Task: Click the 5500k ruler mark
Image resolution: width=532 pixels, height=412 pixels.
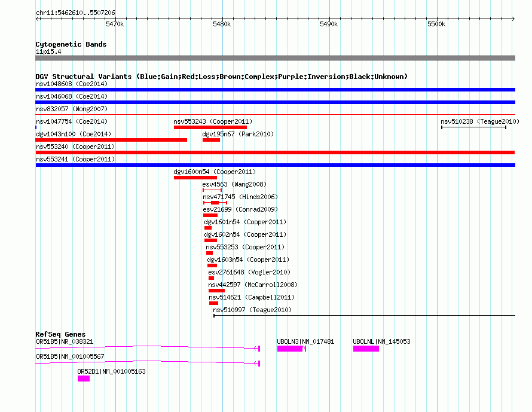Action: pyautogui.click(x=436, y=24)
